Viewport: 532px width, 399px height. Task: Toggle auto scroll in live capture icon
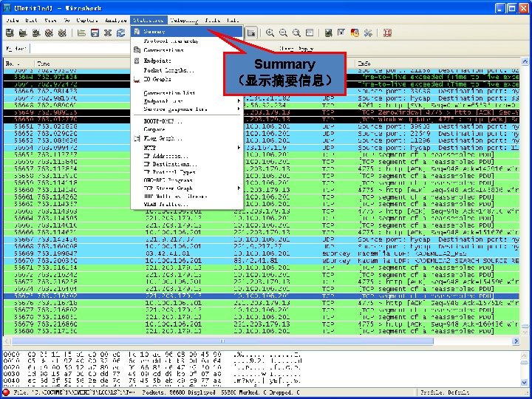251,33
